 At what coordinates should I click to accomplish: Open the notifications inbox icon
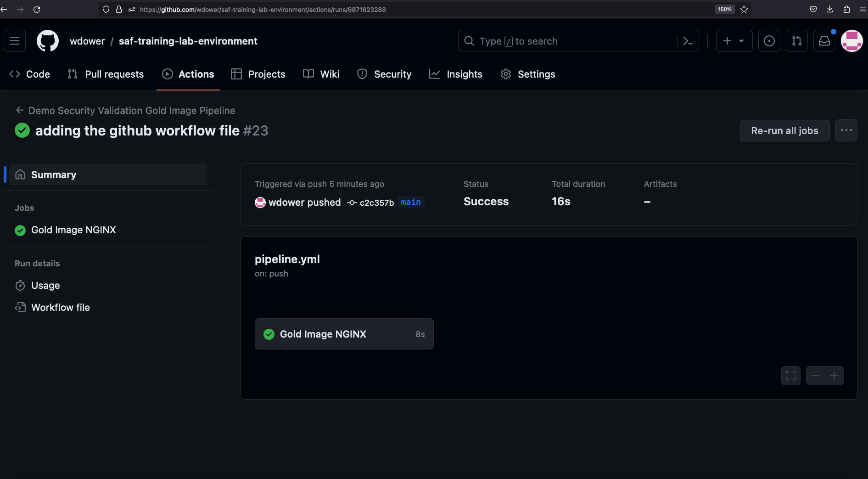point(824,41)
